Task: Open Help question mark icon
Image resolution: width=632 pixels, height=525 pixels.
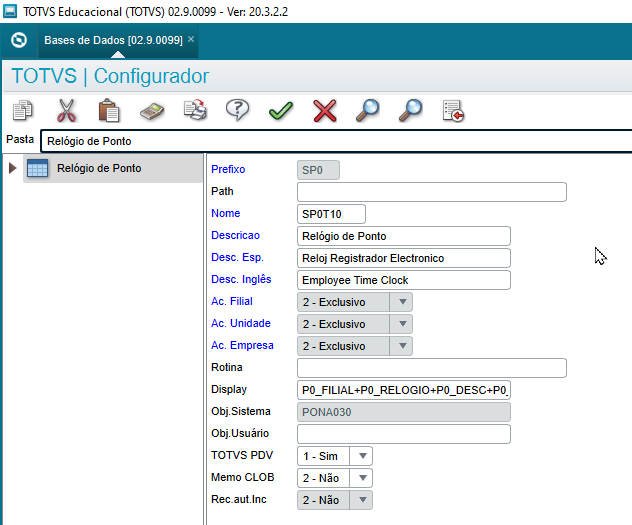Action: coord(237,110)
